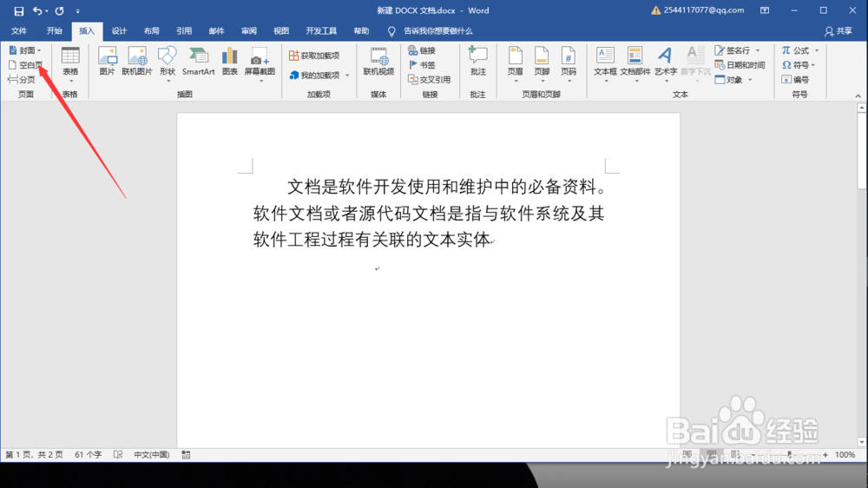Open the 文件 tab
Screen dimensions: 868x488
click(19, 31)
